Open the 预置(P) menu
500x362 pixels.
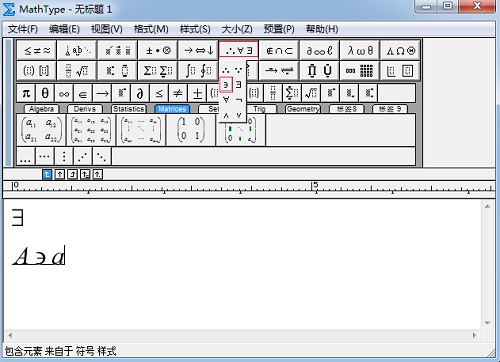coord(279,29)
